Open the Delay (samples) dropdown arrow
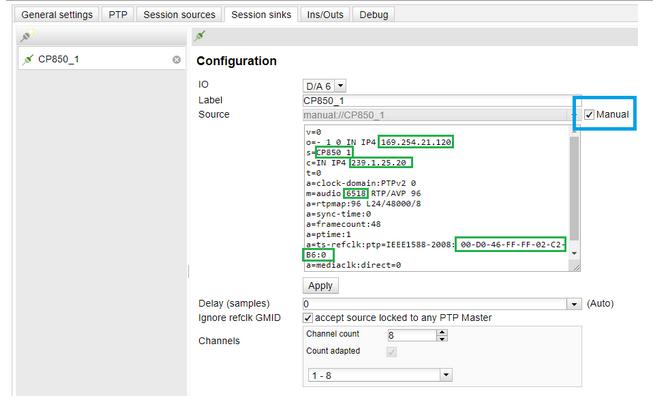 574,303
